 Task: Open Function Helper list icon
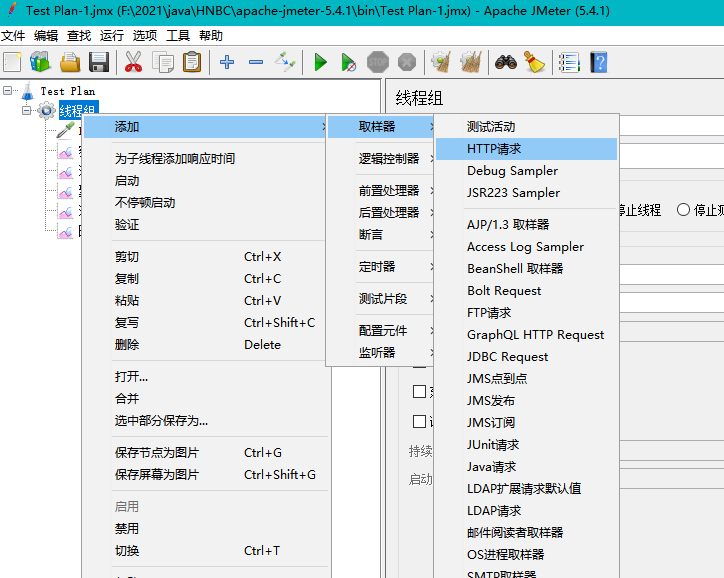pyautogui.click(x=569, y=62)
